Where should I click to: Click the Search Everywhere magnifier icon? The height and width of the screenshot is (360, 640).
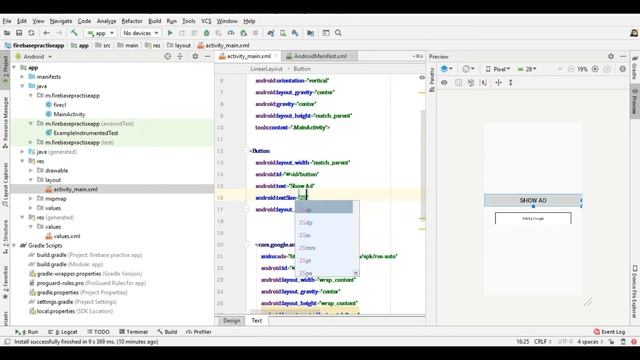click(x=338, y=33)
